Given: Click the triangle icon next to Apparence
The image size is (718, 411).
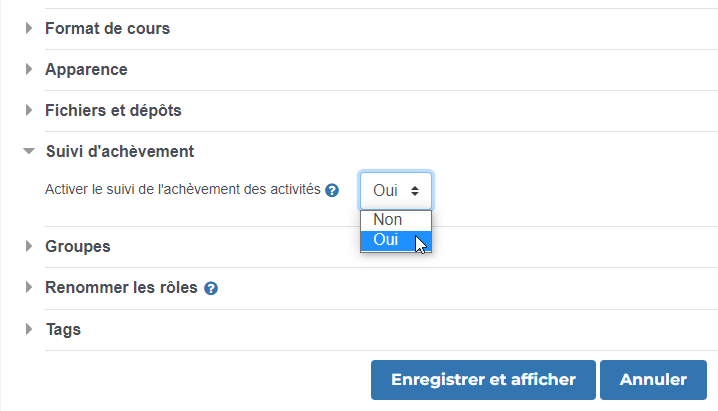Looking at the screenshot, I should [28, 70].
